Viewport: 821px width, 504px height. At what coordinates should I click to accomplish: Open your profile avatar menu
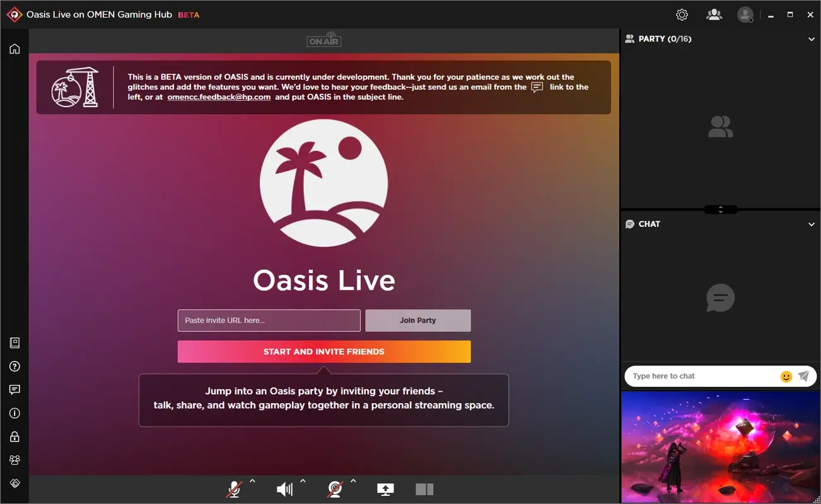click(745, 14)
